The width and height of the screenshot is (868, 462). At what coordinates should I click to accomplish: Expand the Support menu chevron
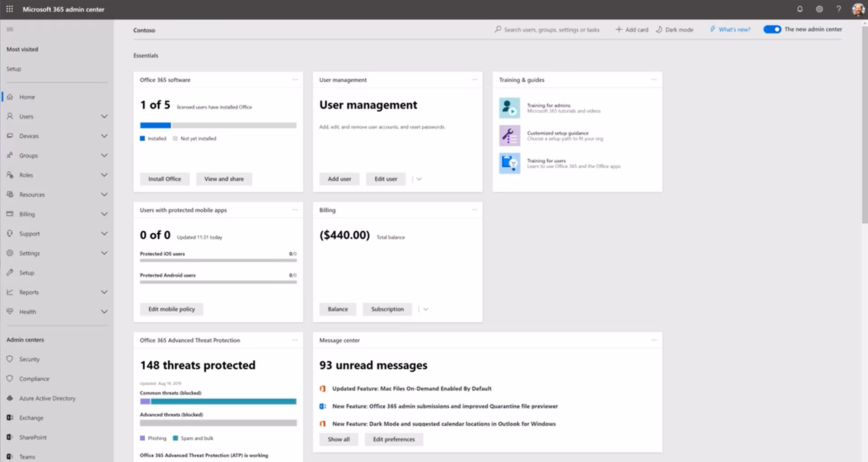[x=104, y=233]
